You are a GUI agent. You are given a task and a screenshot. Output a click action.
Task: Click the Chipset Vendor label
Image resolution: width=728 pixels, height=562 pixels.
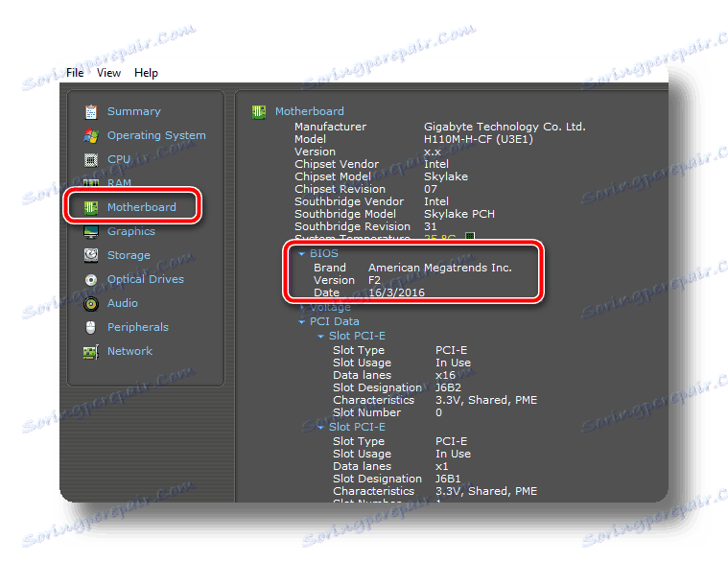click(x=337, y=164)
